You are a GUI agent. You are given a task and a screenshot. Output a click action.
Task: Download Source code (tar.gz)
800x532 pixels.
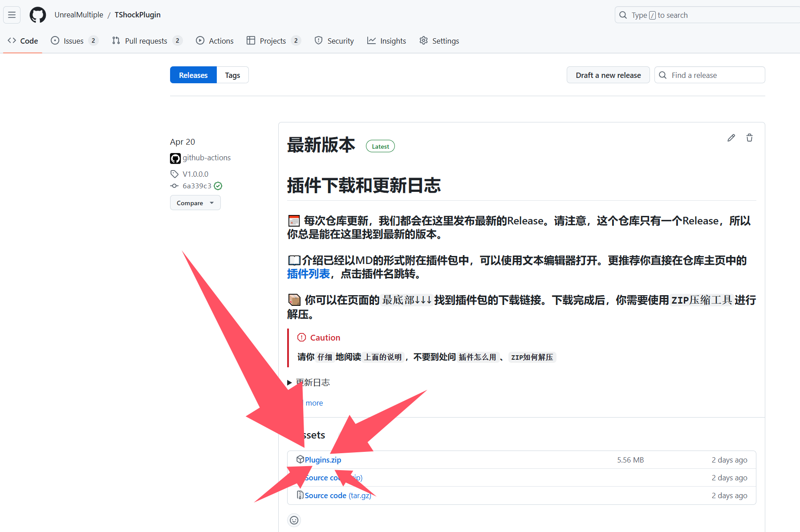[x=337, y=495]
